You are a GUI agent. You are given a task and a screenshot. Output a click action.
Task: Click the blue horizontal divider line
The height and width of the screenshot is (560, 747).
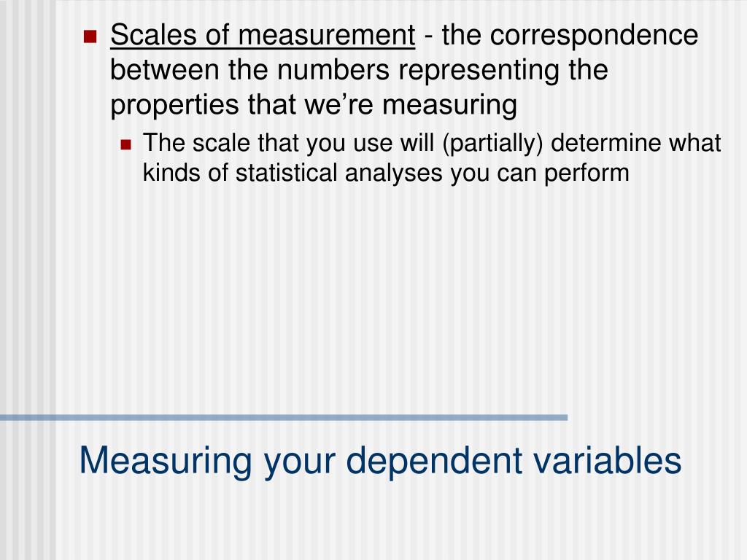[284, 418]
